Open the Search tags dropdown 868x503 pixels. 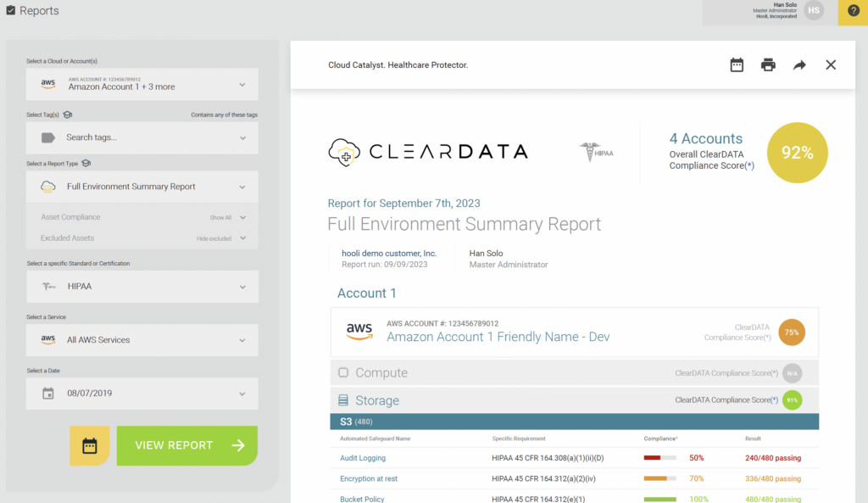pos(142,137)
